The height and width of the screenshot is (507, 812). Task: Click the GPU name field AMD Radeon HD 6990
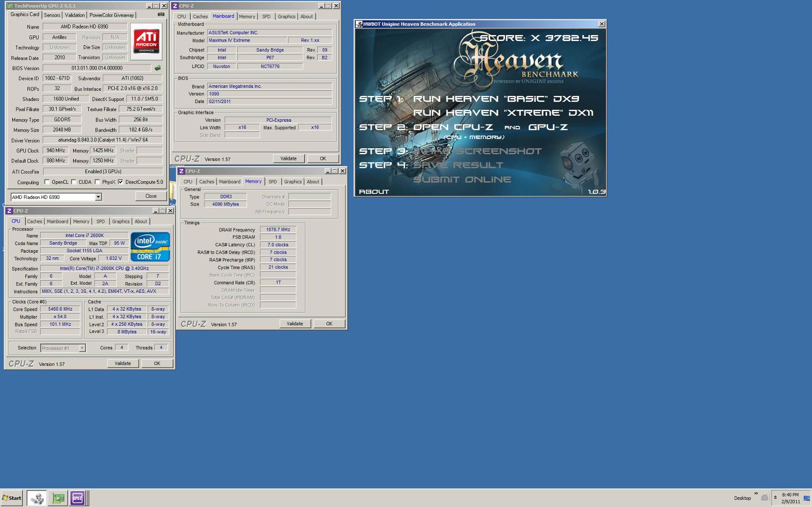tap(85, 26)
